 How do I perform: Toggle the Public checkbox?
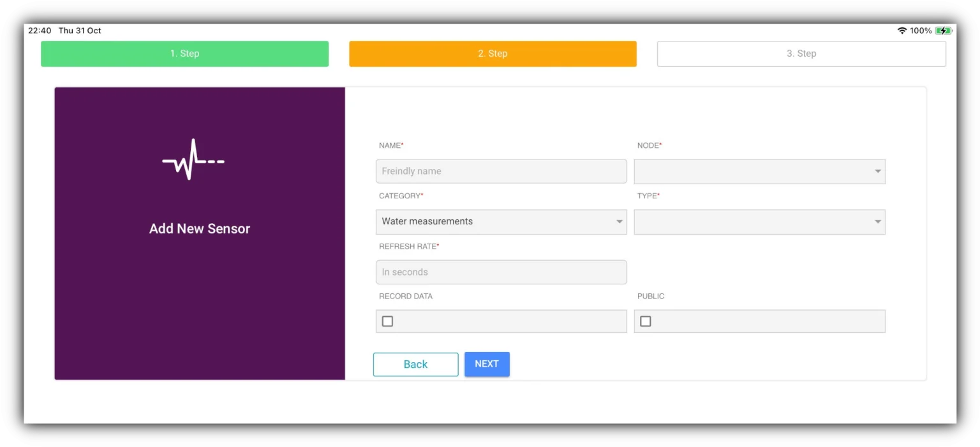tap(645, 321)
